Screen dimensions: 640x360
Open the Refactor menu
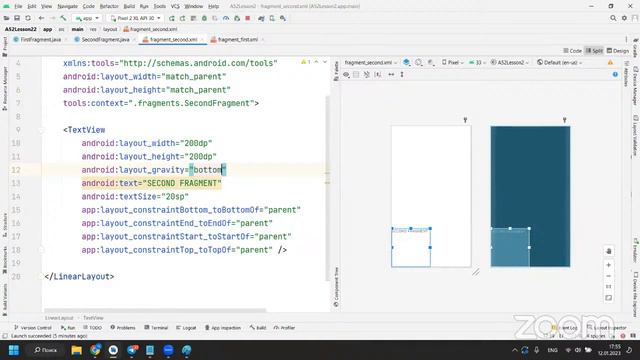click(x=109, y=7)
